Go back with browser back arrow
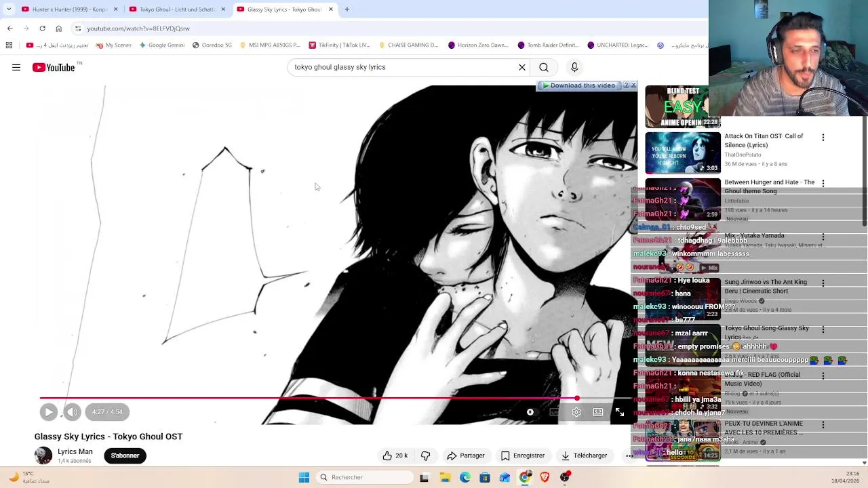 pyautogui.click(x=9, y=28)
